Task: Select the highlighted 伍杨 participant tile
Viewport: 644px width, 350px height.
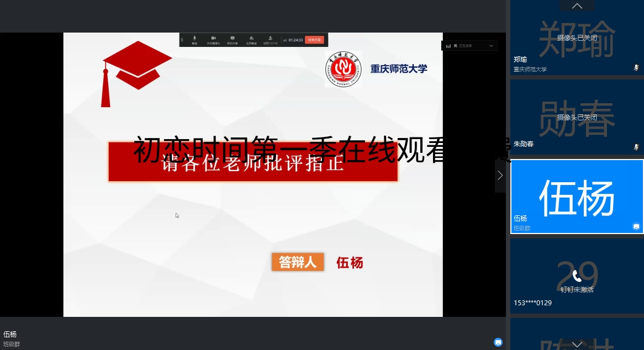Action: point(577,197)
